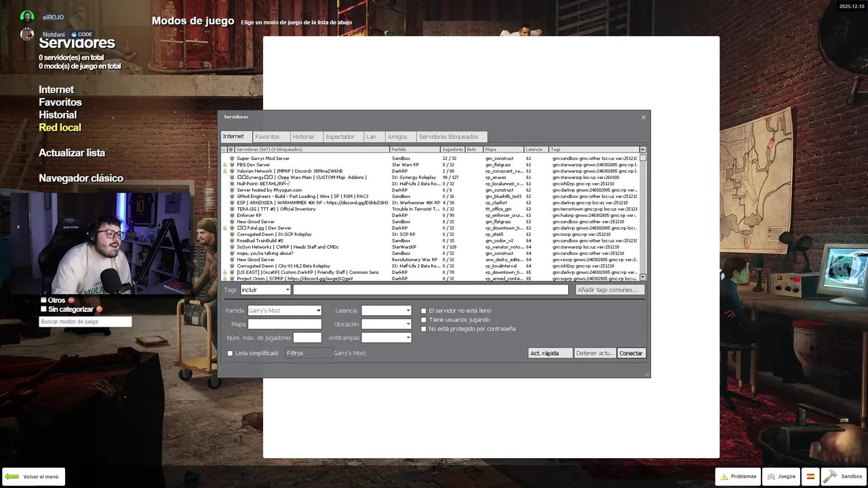Select the ESP ARKENSEA WARHAMMER 40K RP server
The width and height of the screenshot is (868, 488).
[430, 203]
